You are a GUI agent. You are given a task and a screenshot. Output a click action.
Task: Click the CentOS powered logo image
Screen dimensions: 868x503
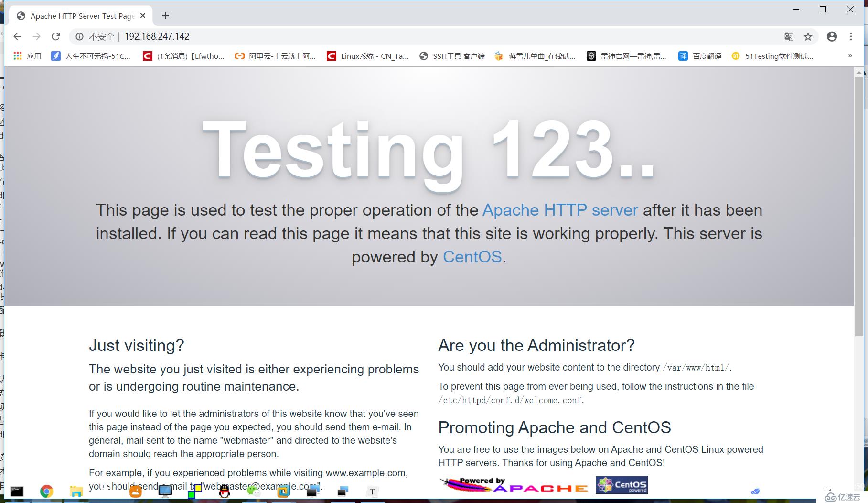tap(622, 484)
